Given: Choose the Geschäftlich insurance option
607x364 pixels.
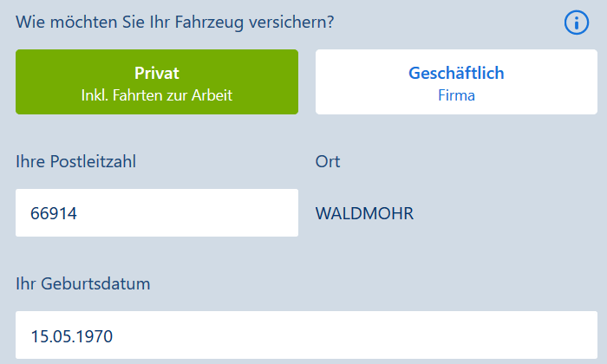Looking at the screenshot, I should pos(456,81).
